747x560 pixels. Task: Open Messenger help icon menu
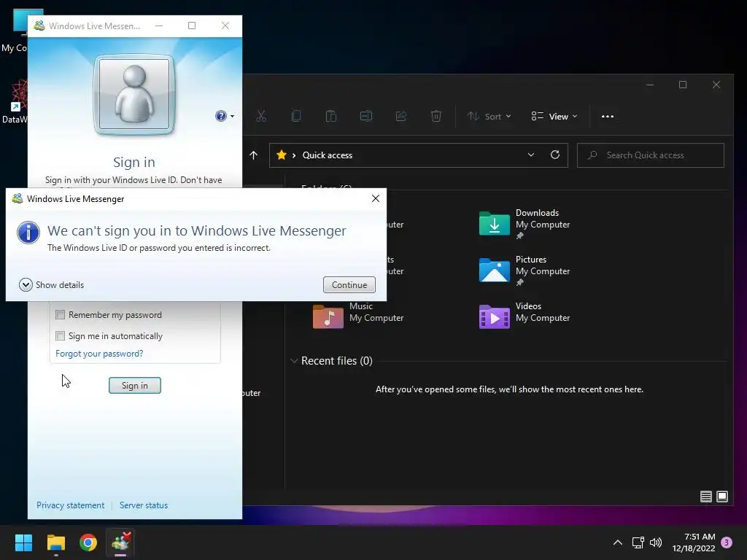[220, 116]
